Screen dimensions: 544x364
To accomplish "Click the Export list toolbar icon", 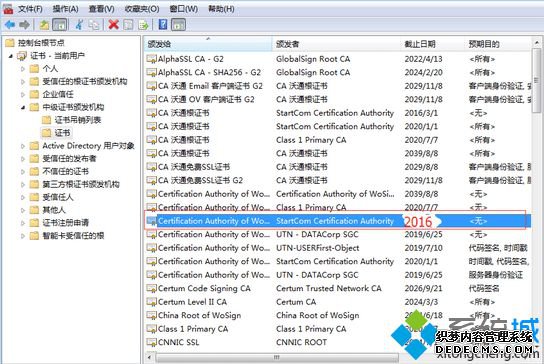I will pos(143,25).
